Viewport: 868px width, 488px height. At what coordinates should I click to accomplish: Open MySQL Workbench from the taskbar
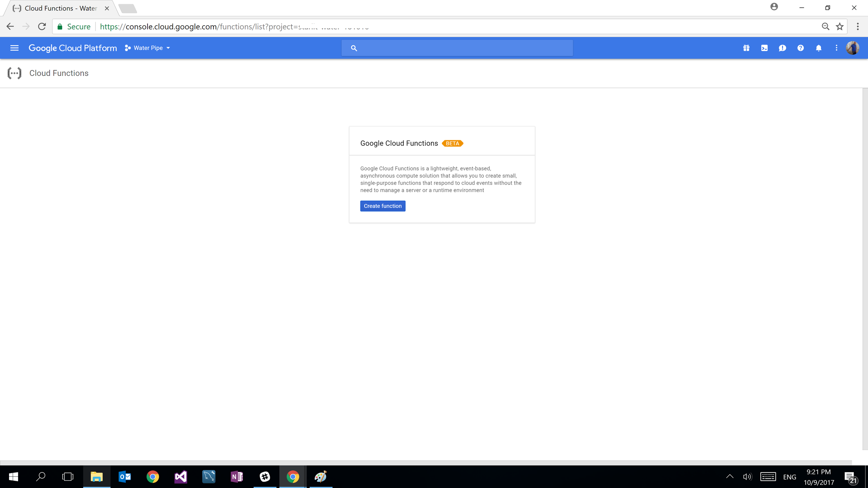tap(209, 477)
